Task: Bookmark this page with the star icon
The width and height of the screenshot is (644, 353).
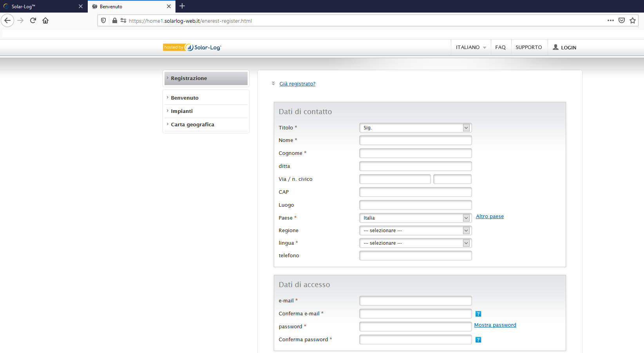Action: tap(633, 20)
